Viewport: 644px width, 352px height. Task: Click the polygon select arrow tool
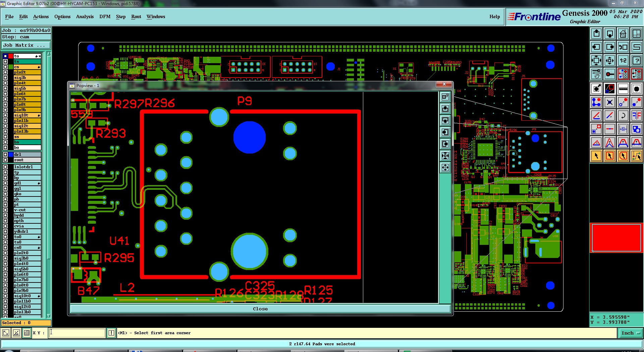point(623,156)
